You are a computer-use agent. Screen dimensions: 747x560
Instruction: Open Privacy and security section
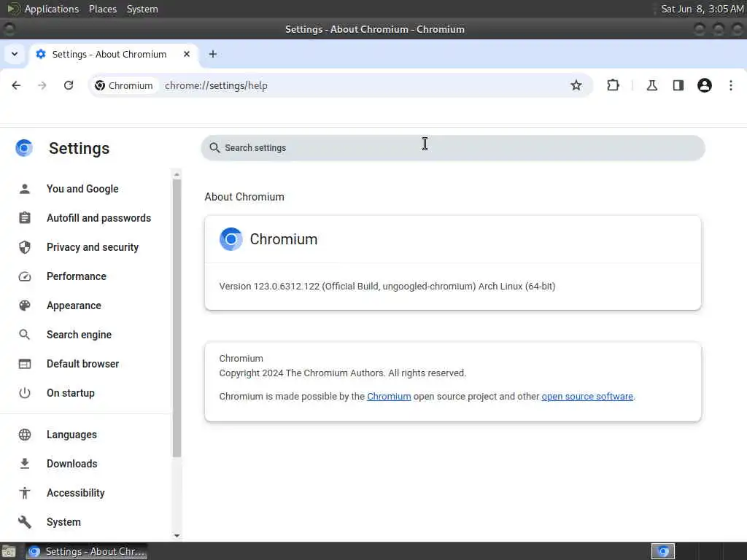[x=93, y=247]
